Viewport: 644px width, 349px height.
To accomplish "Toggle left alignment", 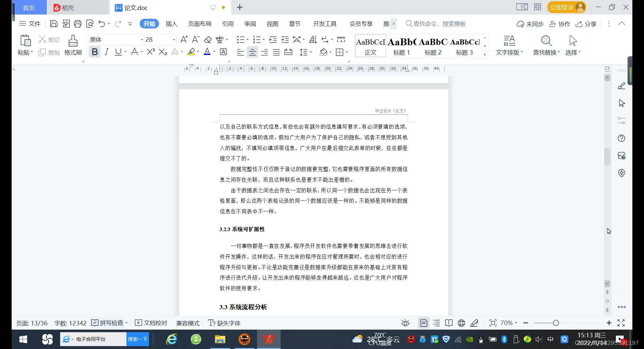I will tap(240, 52).
